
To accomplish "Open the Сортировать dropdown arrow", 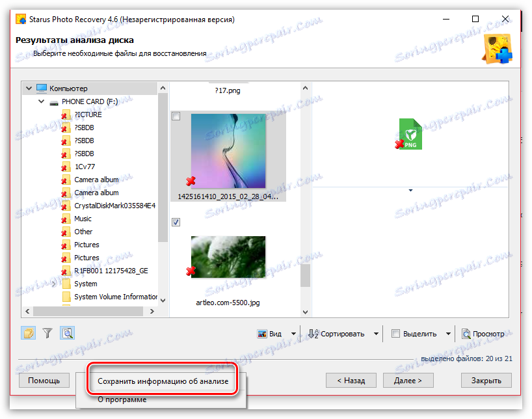I will (377, 333).
